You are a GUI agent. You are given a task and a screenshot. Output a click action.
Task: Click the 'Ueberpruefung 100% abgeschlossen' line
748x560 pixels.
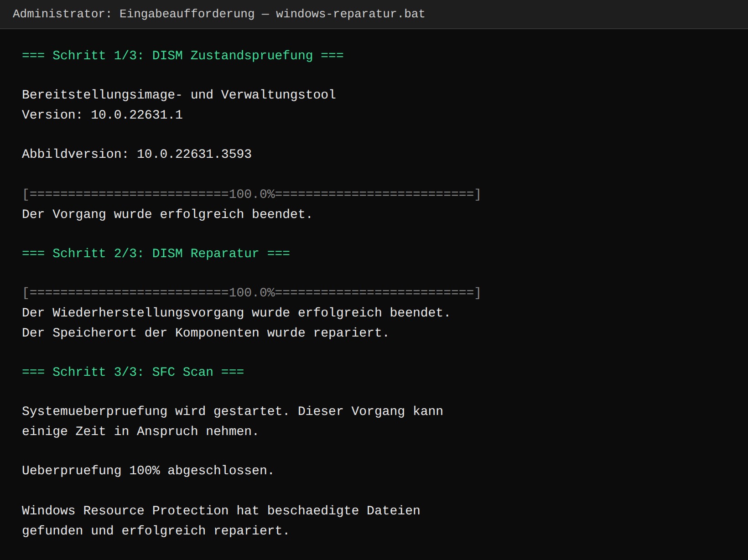point(148,470)
